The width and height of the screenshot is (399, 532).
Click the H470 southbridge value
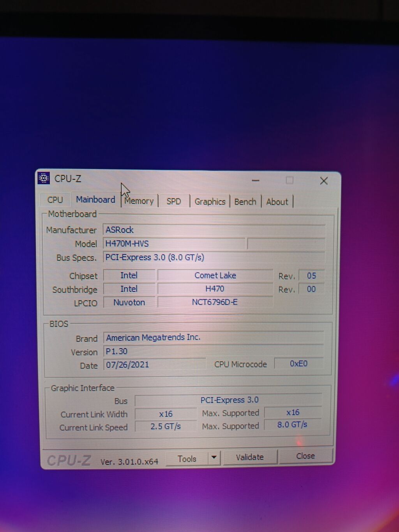(215, 289)
